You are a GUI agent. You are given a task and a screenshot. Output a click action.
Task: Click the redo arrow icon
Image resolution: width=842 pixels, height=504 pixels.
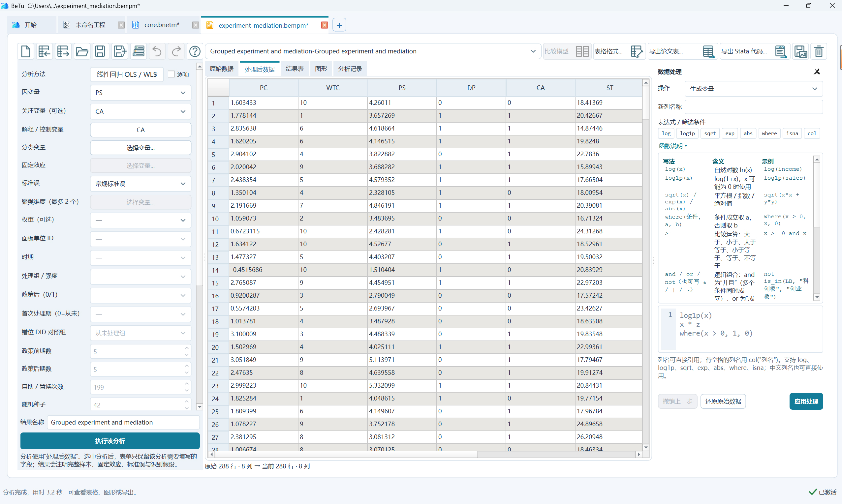176,51
